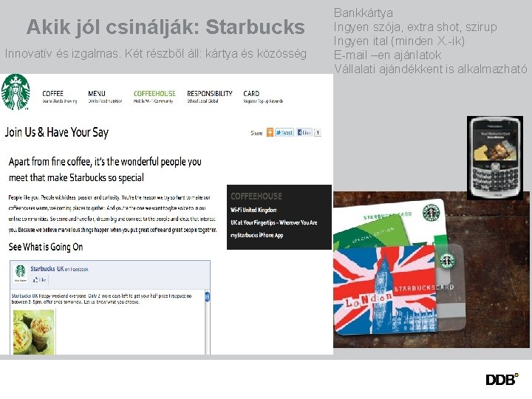The height and width of the screenshot is (399, 532).
Task: Click the BlackBerry phone image
Action: 494,158
